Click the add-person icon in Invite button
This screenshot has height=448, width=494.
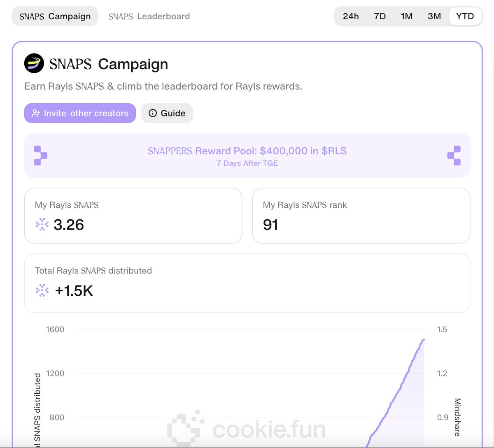(36, 113)
